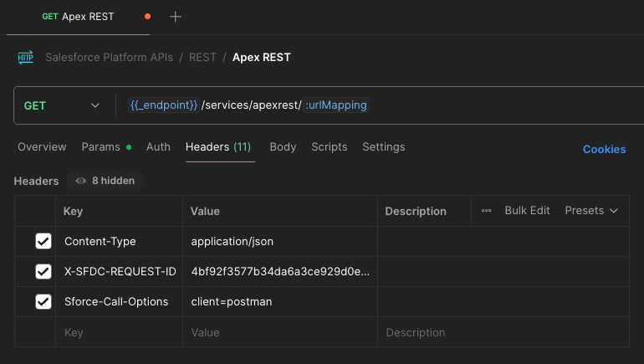Select the Headers (11) tab

pos(218,147)
